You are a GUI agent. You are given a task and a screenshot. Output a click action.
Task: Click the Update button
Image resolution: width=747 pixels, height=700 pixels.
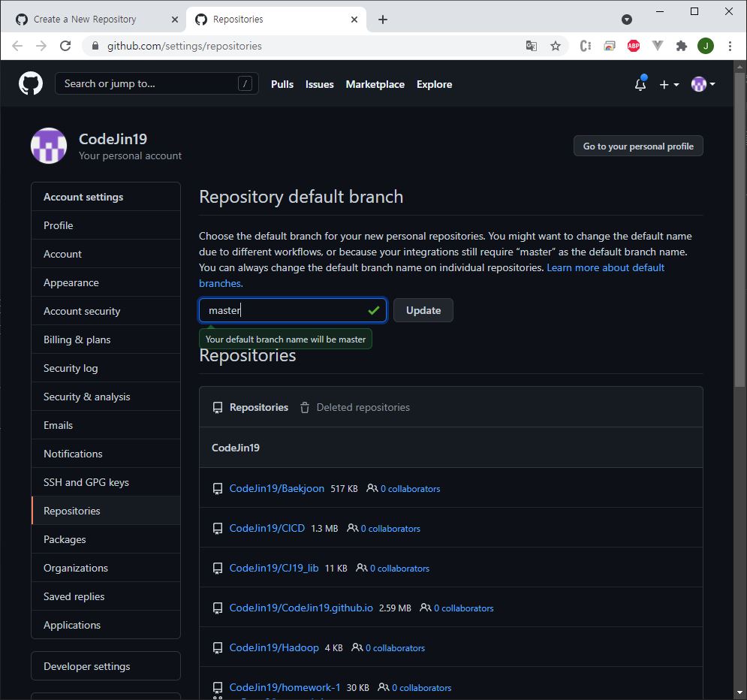[423, 310]
